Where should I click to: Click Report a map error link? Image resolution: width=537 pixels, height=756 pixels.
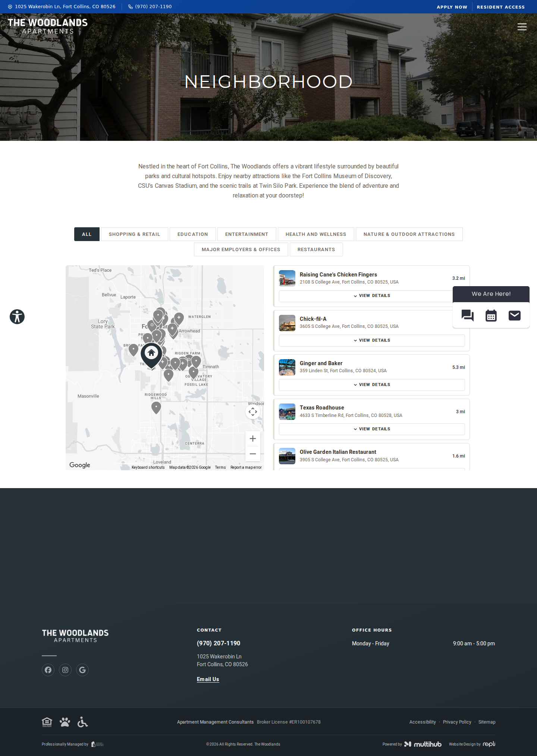246,467
